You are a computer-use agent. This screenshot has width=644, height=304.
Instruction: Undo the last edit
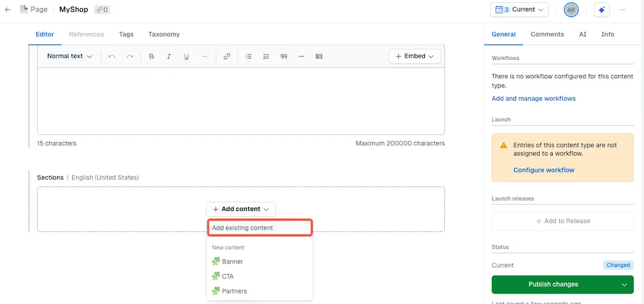pos(112,56)
